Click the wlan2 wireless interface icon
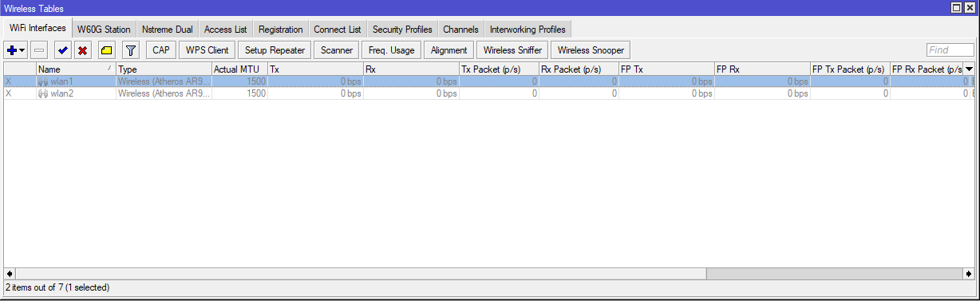The height and width of the screenshot is (301, 980). coord(43,93)
